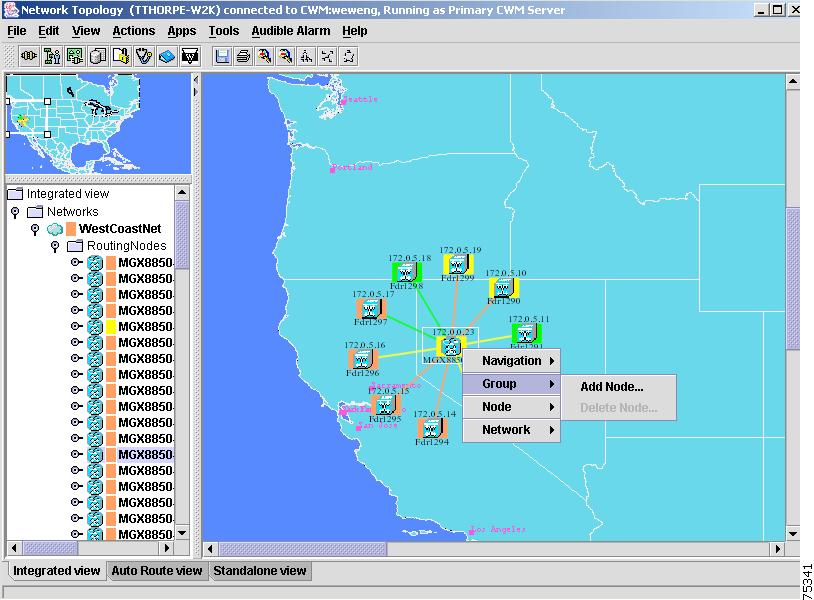This screenshot has width=814, height=600.
Task: Open the Network submenu in context menu
Action: tap(511, 430)
